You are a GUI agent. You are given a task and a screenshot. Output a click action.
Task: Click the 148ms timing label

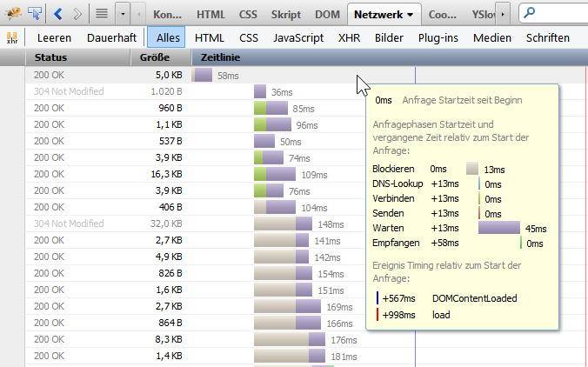(x=331, y=224)
